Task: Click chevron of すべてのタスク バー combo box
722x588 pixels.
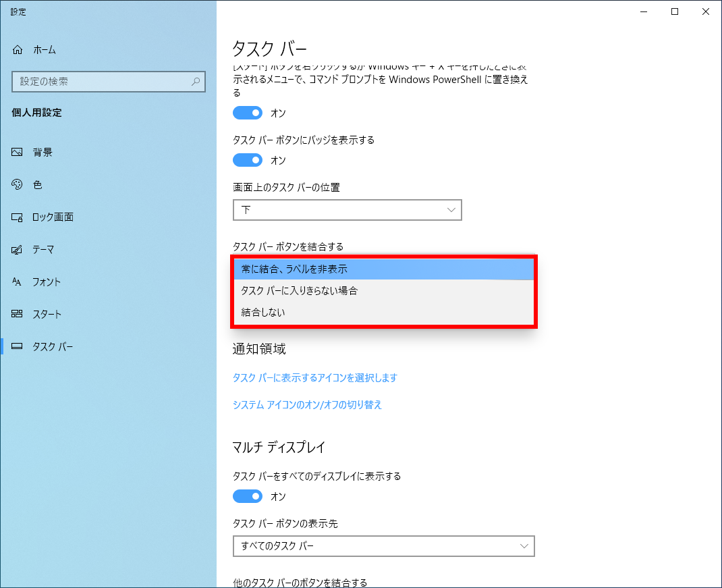Action: click(524, 546)
